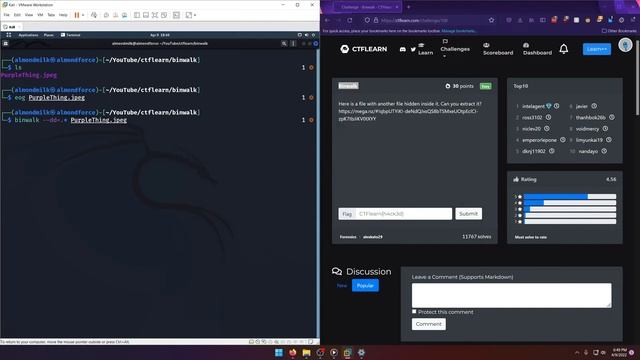Click Leave a Comment text area
Screen dimensions: 640x360
point(511,295)
